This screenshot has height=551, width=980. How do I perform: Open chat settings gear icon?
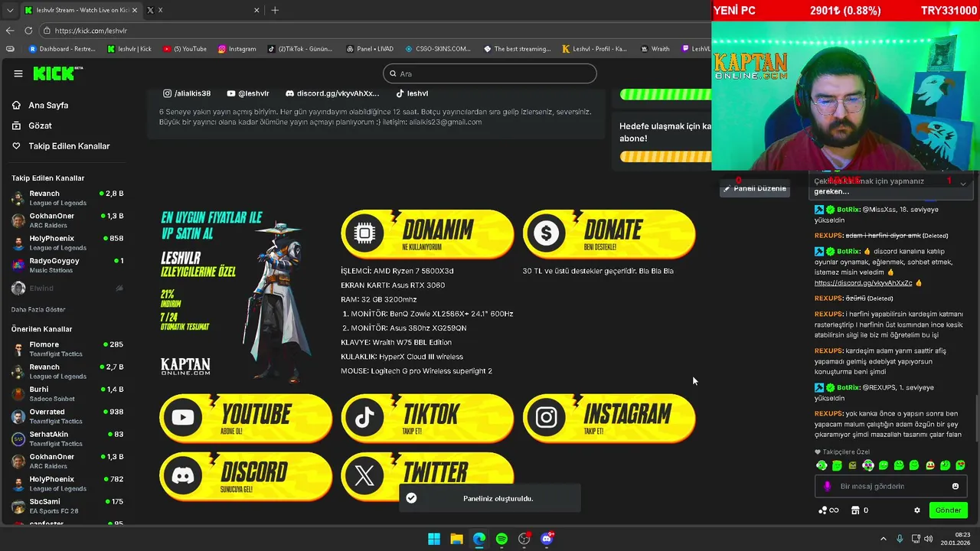tap(917, 510)
